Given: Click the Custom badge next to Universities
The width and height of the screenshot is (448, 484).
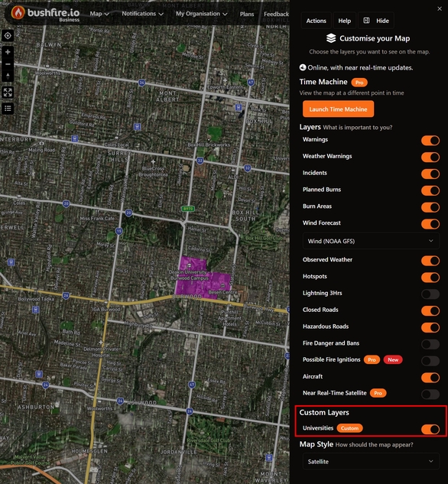Looking at the screenshot, I should [x=349, y=428].
